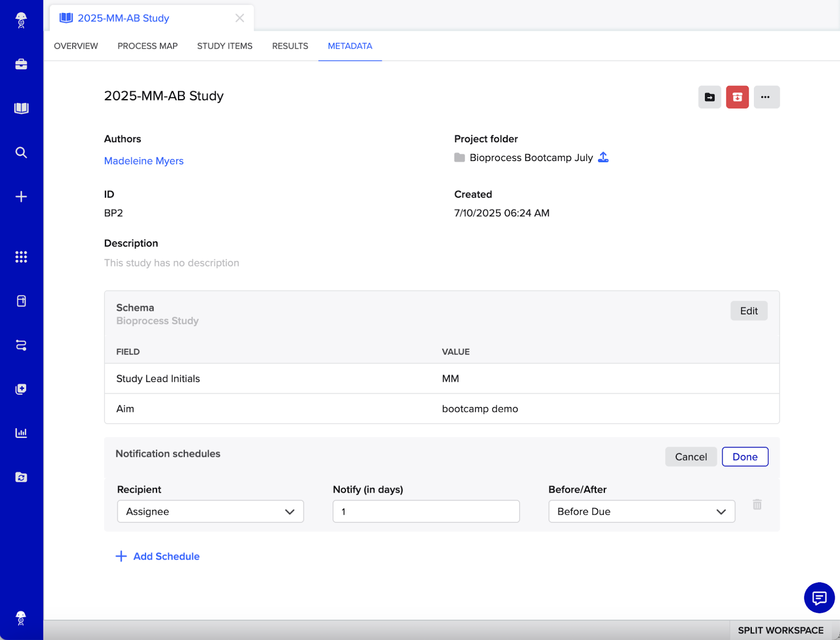The image size is (840, 640).
Task: Click the briefcase icon in the sidebar
Action: (21, 64)
